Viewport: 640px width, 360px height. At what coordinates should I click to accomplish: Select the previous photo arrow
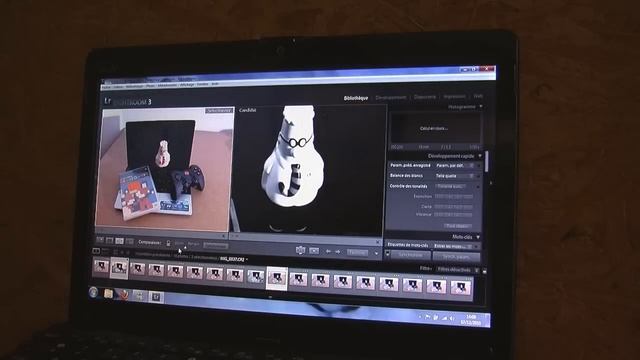[328, 251]
